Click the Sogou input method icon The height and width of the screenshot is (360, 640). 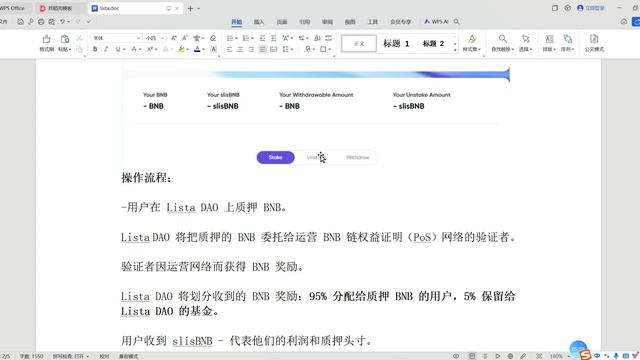point(586,355)
